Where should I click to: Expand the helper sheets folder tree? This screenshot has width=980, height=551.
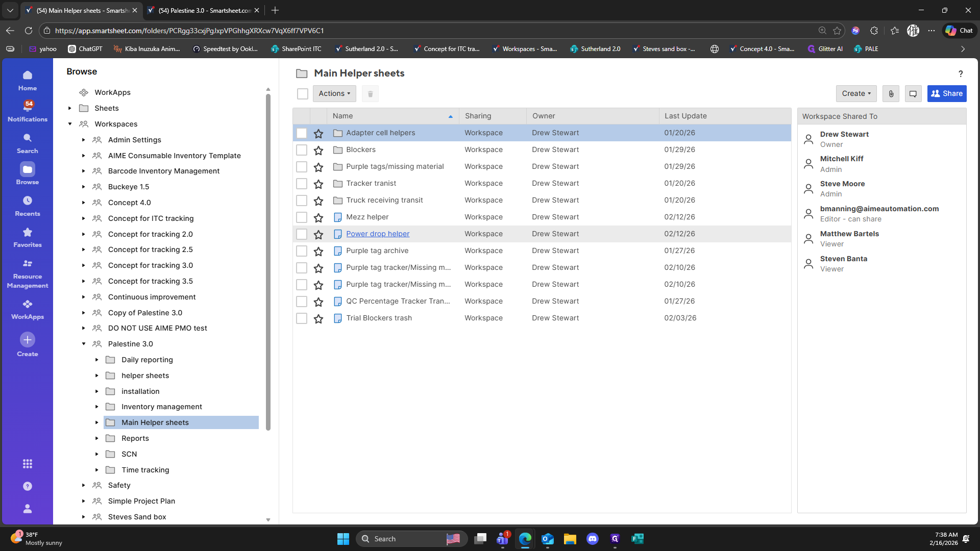coord(97,375)
